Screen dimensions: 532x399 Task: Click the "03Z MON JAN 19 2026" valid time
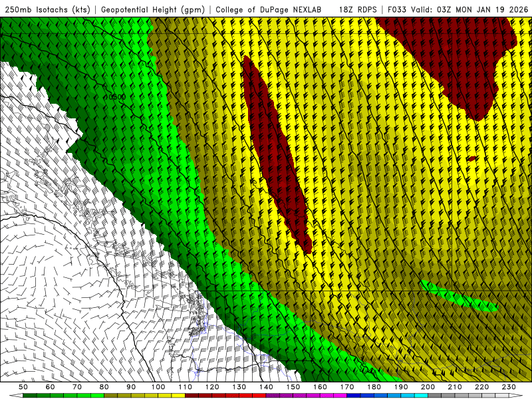click(483, 9)
